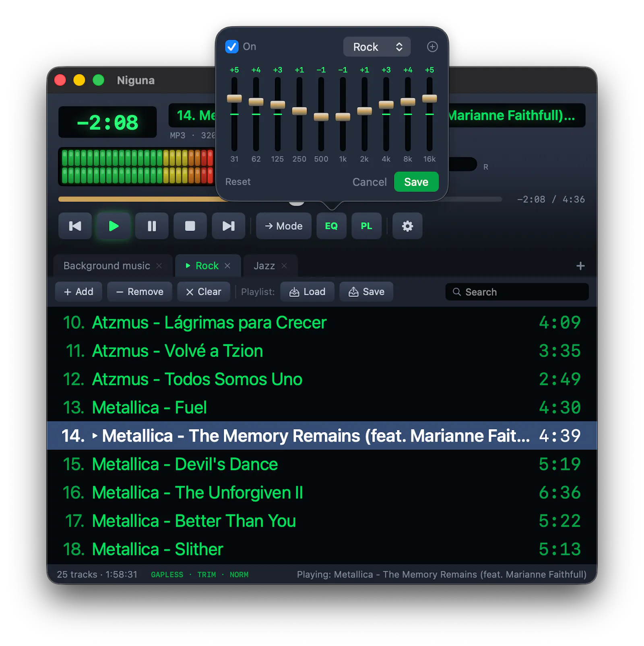Click the 125 Hz slider knob
Viewport: 644px width, 646px height.
coord(278,105)
